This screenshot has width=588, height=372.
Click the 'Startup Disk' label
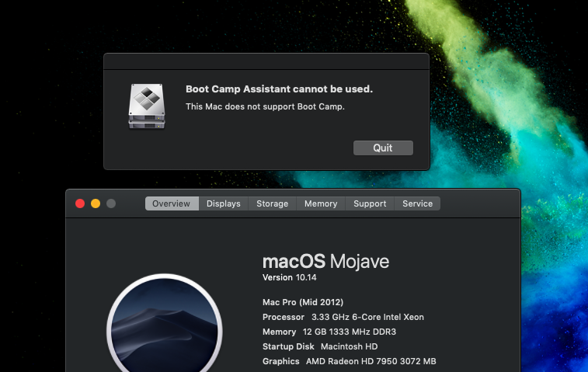(x=288, y=346)
